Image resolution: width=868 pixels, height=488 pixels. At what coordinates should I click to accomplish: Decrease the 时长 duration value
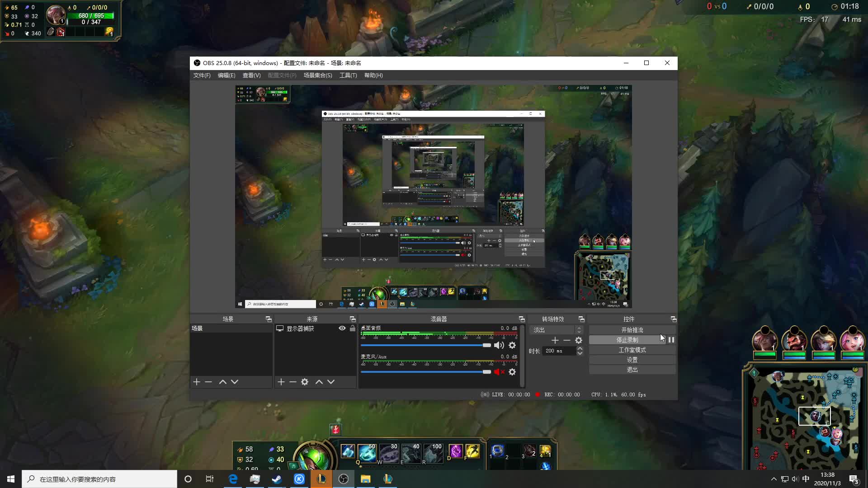coord(580,353)
